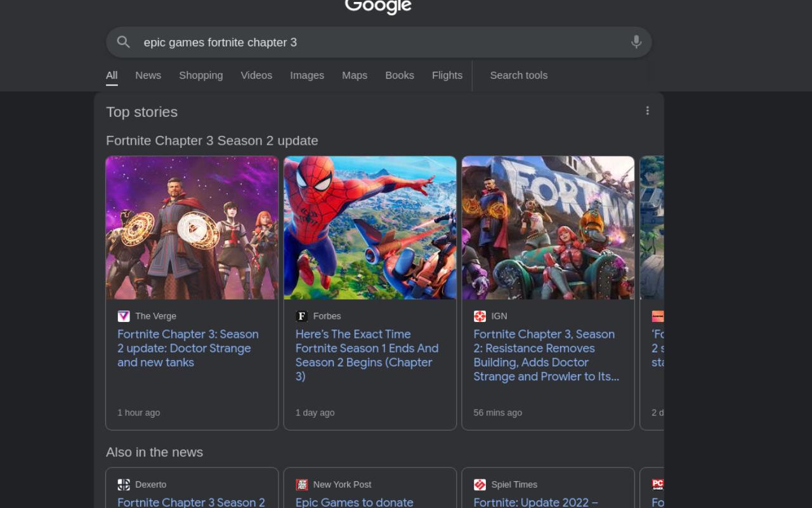Click 'Dexerto' publisher name
This screenshot has width=812, height=508.
(150, 485)
